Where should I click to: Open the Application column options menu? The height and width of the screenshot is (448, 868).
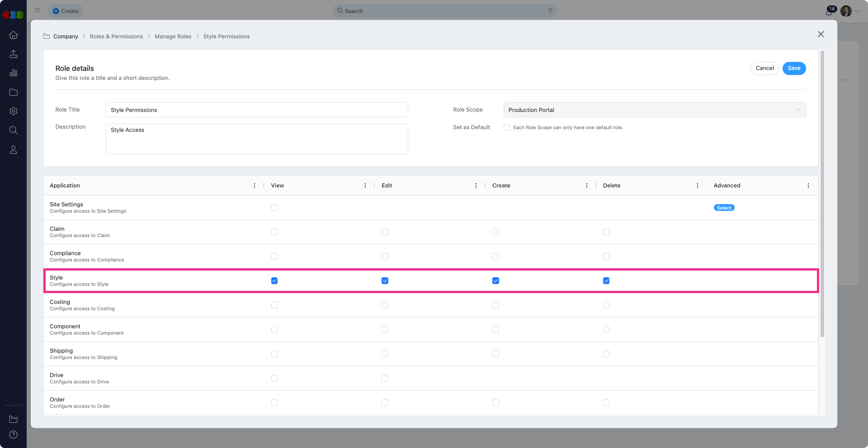click(255, 186)
